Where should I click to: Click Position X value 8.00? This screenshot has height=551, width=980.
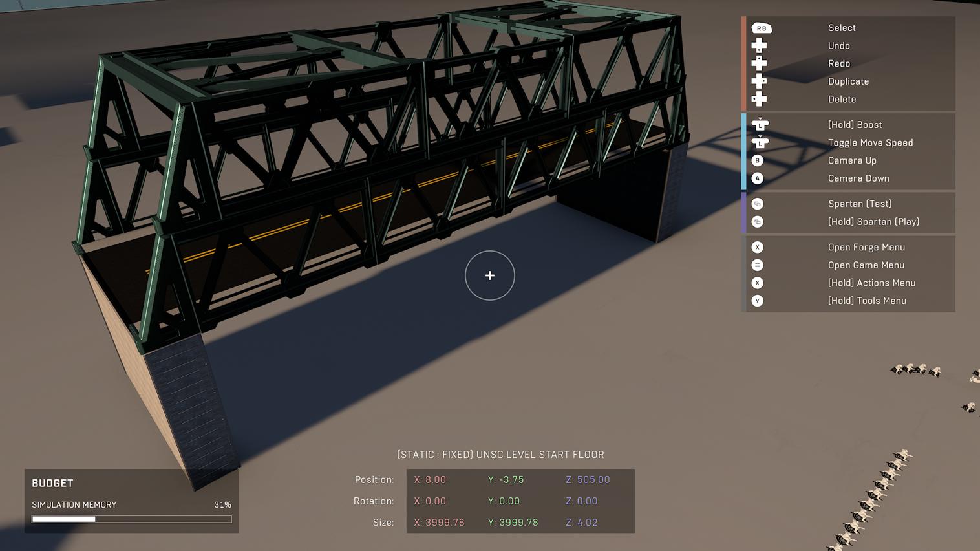[x=430, y=480]
